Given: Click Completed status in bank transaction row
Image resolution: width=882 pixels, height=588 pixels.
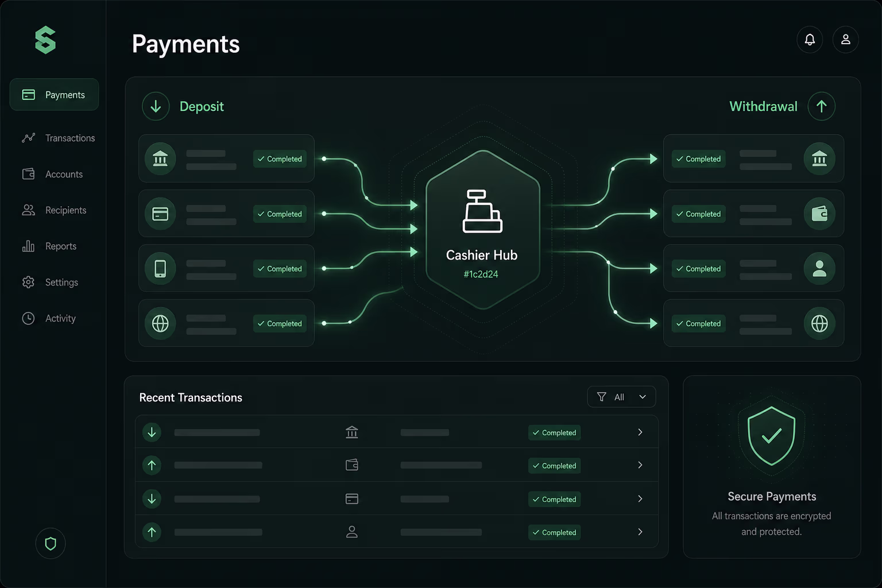Looking at the screenshot, I should [554, 433].
